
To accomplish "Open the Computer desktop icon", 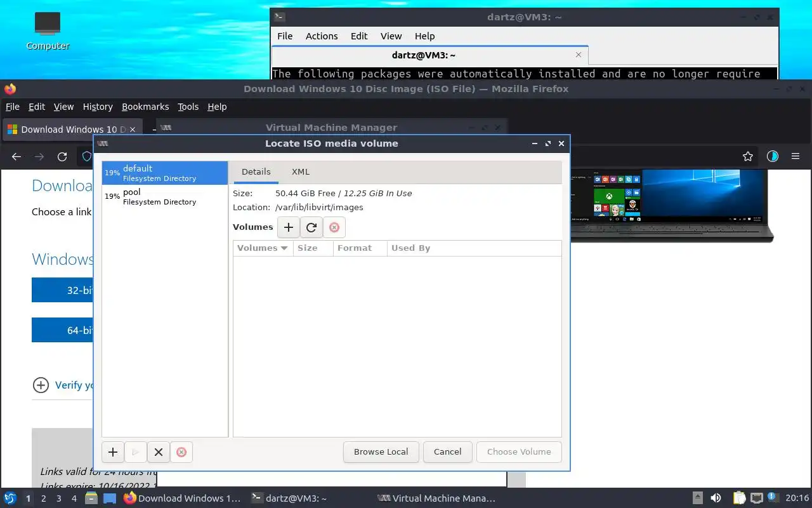I will (x=48, y=31).
